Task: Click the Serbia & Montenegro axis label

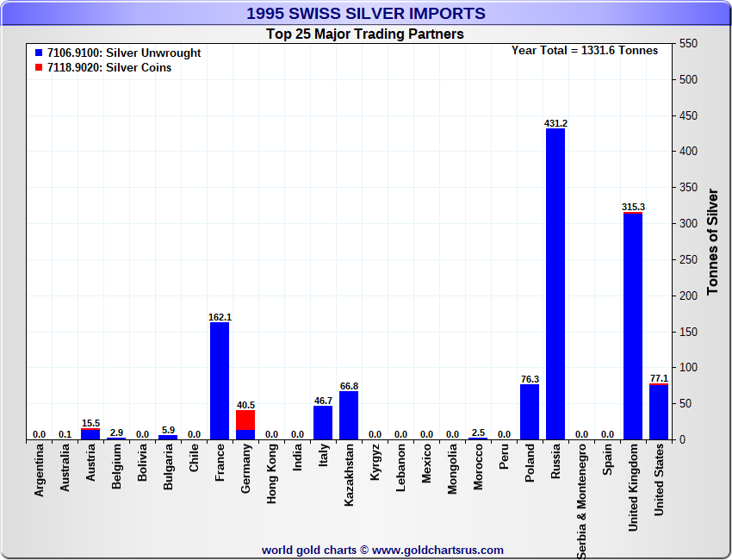Action: [581, 501]
